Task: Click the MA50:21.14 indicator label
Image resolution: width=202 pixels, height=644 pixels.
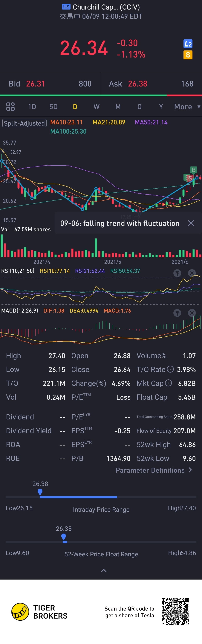Action: tap(151, 122)
